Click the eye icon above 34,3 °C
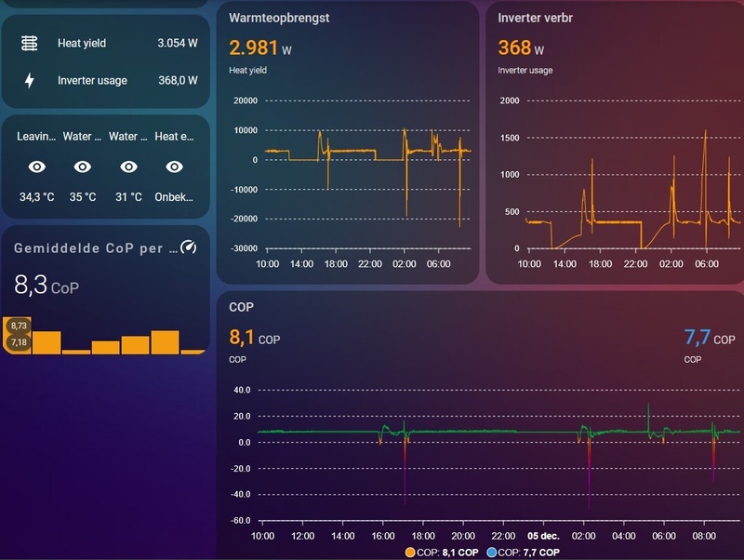This screenshot has width=744, height=560. tap(37, 167)
